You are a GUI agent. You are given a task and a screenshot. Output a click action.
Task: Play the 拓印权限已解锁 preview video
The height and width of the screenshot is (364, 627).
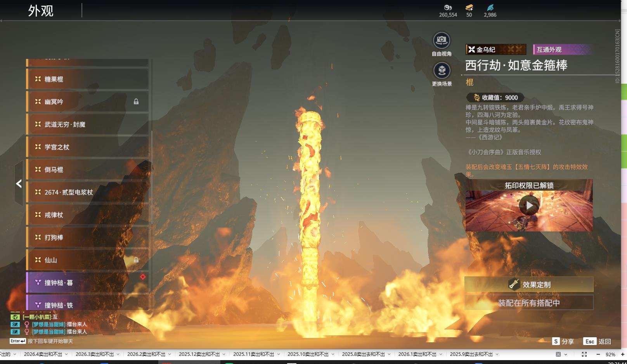point(529,205)
